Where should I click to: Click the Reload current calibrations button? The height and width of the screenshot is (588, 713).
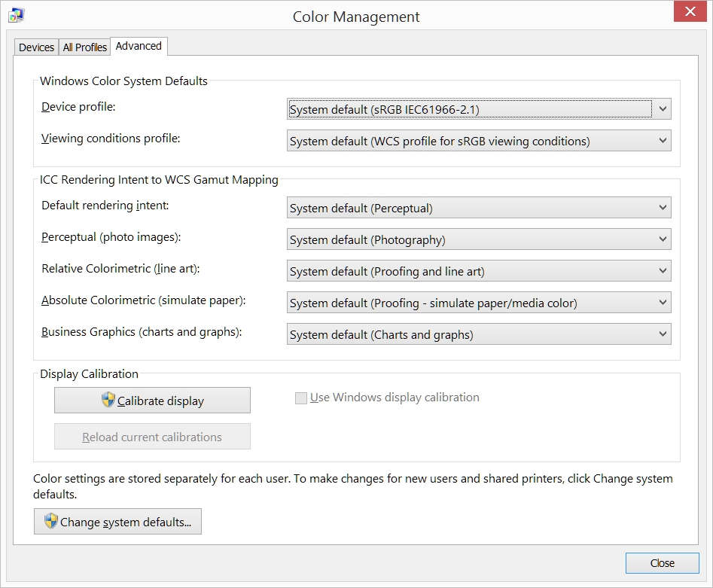(x=152, y=437)
